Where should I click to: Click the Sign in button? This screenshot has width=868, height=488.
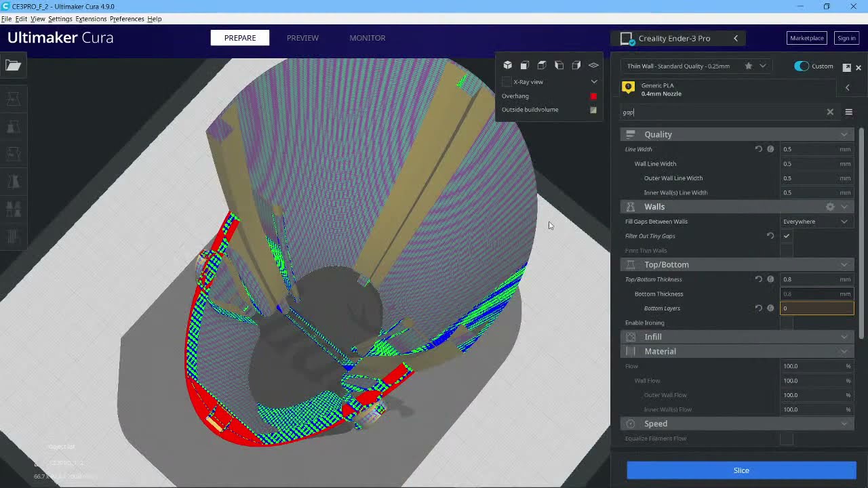click(846, 39)
